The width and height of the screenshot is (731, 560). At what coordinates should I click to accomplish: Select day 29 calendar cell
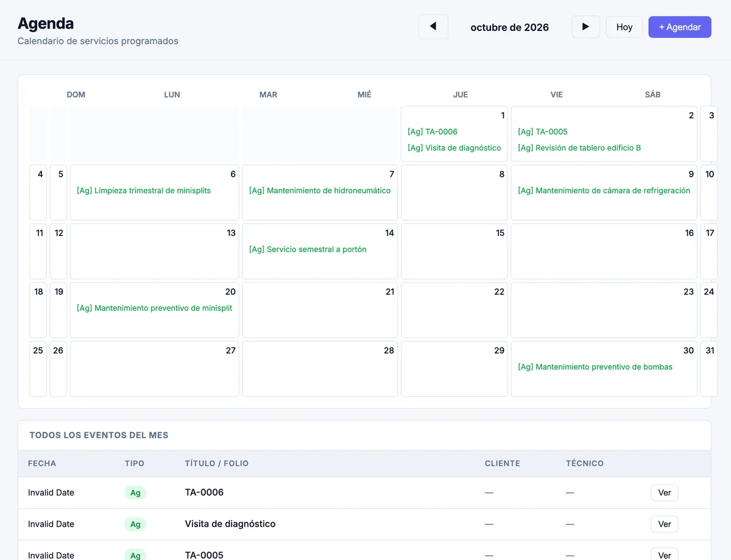click(x=454, y=369)
